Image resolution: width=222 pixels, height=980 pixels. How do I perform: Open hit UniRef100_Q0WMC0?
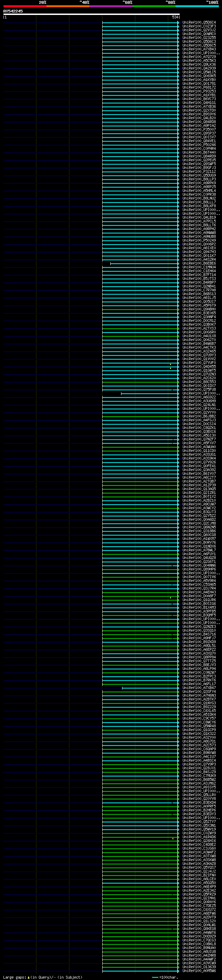(x=199, y=34)
